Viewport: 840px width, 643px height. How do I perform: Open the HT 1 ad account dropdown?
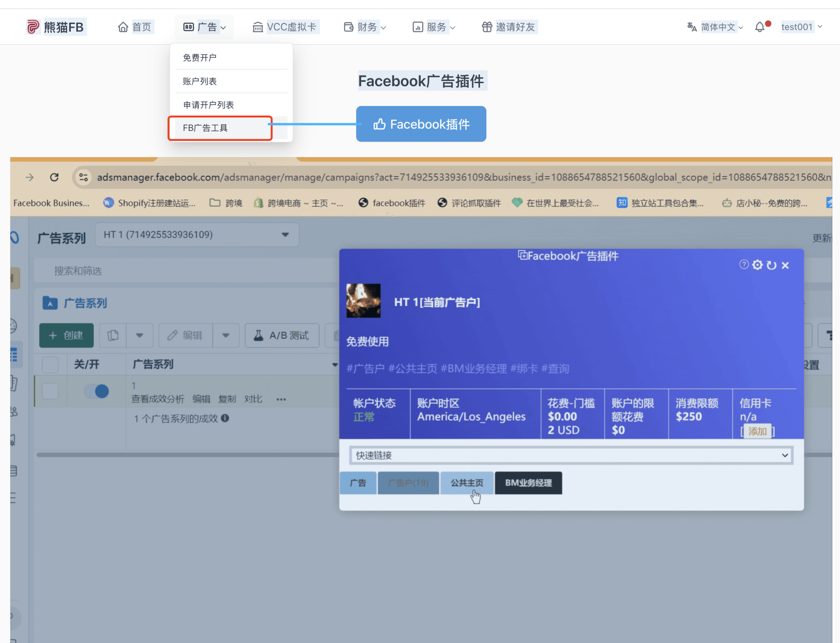[x=197, y=235]
